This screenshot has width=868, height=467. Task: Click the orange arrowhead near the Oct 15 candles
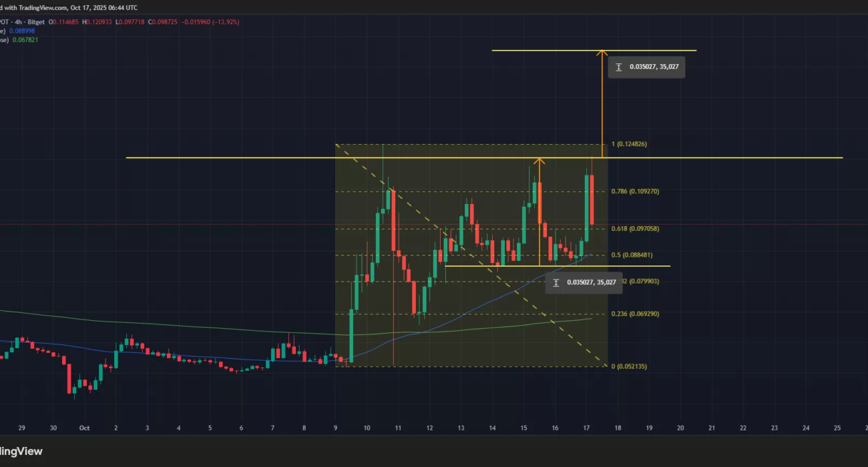539,161
